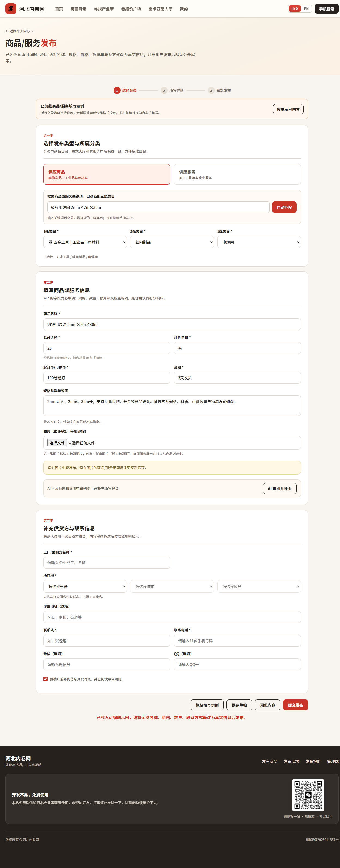
Task: Click the keyword search input field
Action: pos(158,207)
